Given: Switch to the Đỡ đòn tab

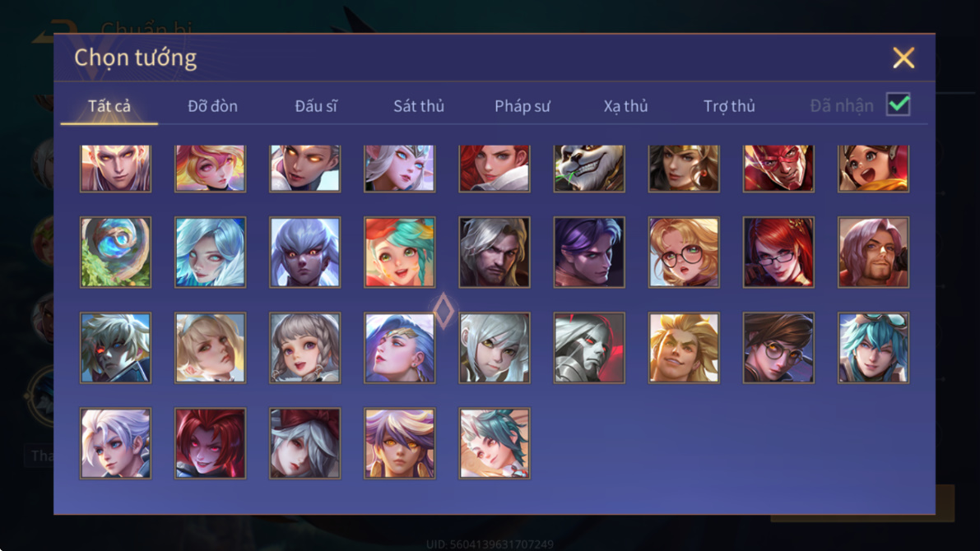Looking at the screenshot, I should [x=212, y=106].
